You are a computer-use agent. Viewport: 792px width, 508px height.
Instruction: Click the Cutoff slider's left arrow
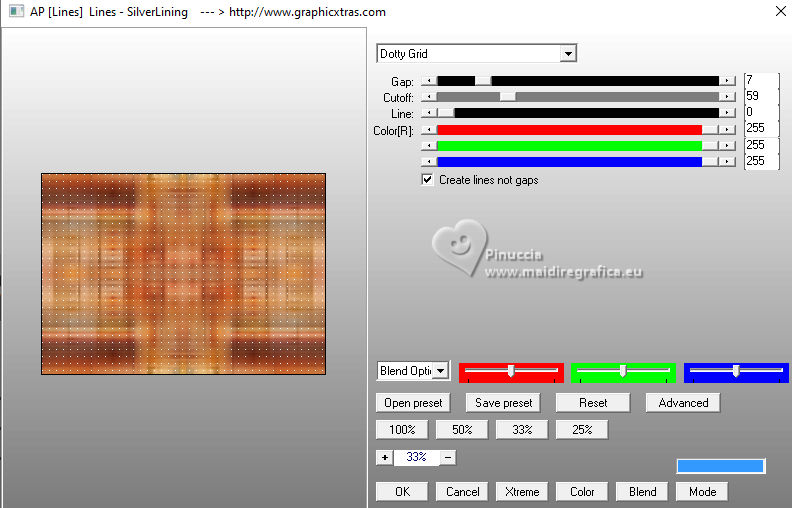pyautogui.click(x=429, y=96)
